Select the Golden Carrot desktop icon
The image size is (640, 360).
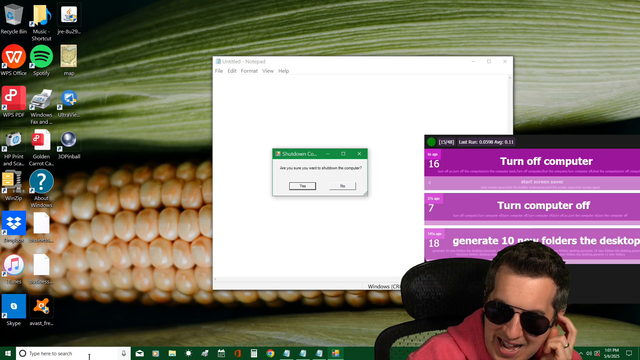(x=41, y=149)
